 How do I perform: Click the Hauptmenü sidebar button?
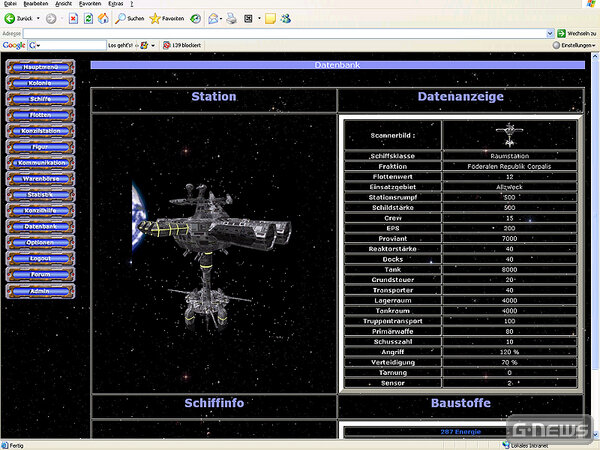[41, 67]
